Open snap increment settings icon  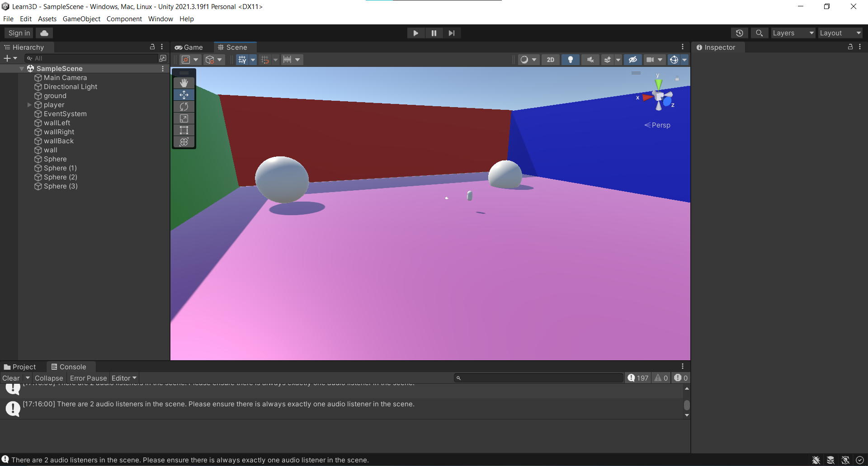pyautogui.click(x=287, y=60)
